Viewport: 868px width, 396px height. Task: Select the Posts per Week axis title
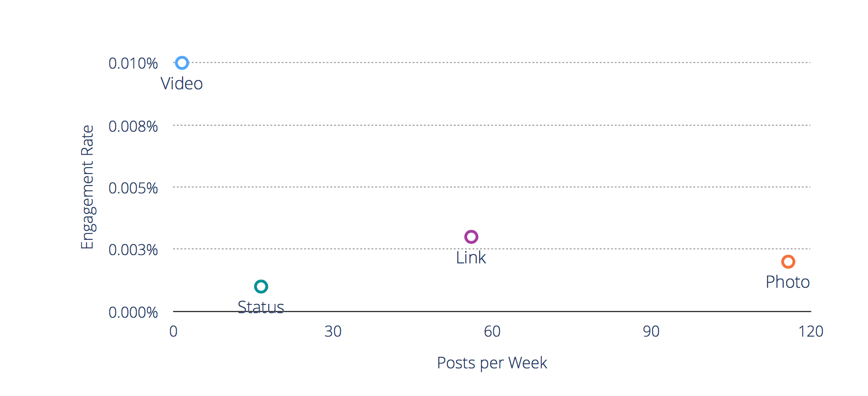click(x=492, y=363)
